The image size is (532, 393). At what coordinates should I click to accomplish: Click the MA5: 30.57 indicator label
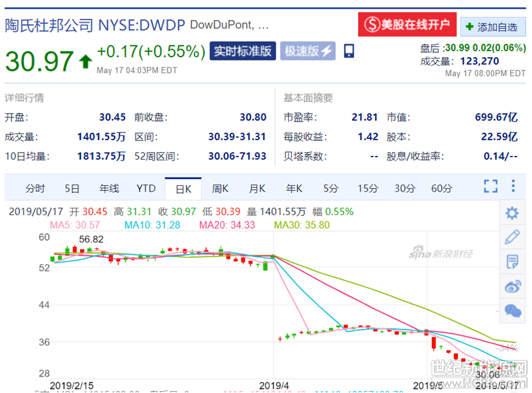(75, 225)
